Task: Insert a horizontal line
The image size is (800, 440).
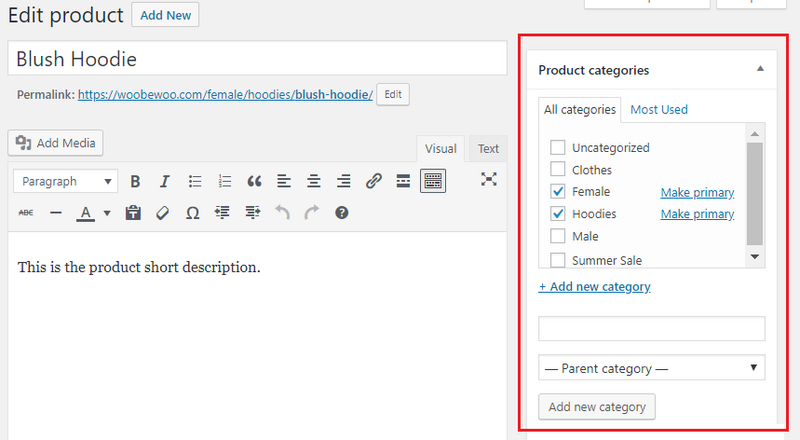Action: [56, 213]
